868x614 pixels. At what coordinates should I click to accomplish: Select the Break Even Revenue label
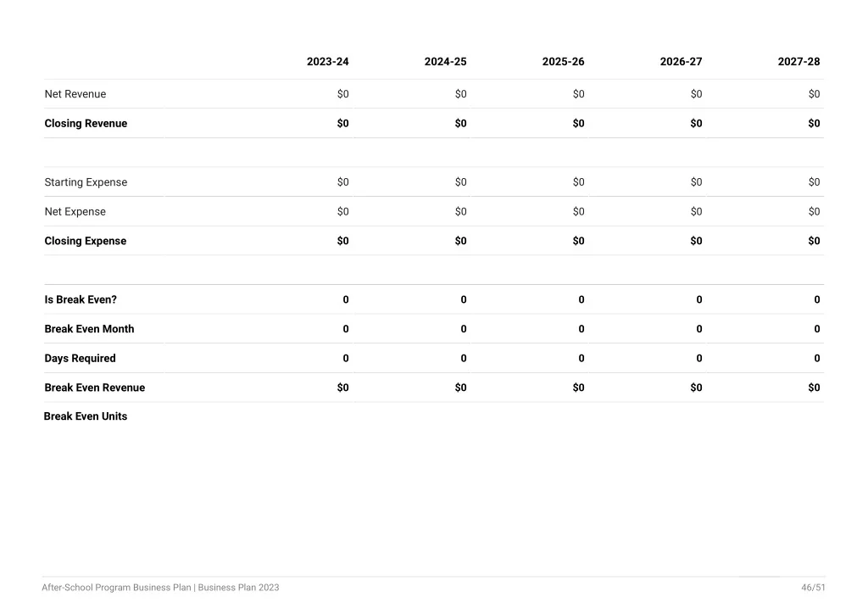click(95, 388)
